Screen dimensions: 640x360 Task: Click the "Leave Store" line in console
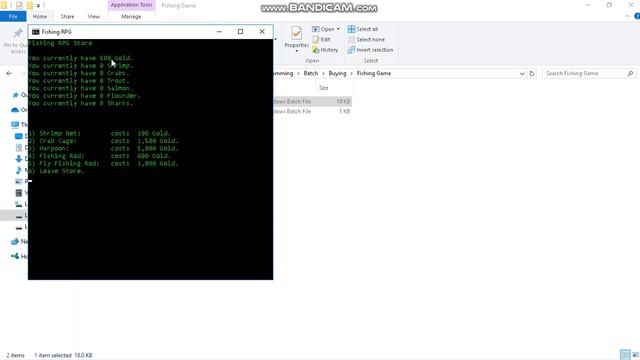click(56, 171)
